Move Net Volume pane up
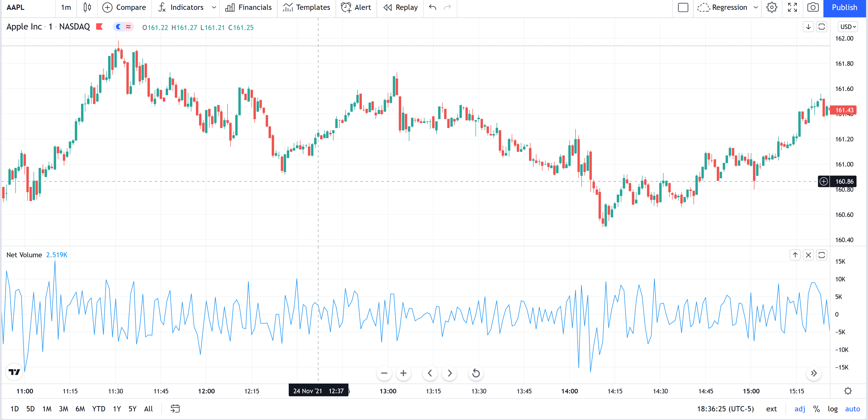868x420 pixels. coord(795,255)
